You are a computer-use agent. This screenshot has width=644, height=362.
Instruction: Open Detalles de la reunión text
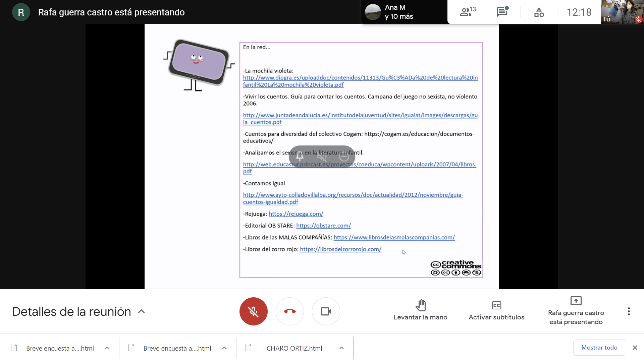click(71, 311)
